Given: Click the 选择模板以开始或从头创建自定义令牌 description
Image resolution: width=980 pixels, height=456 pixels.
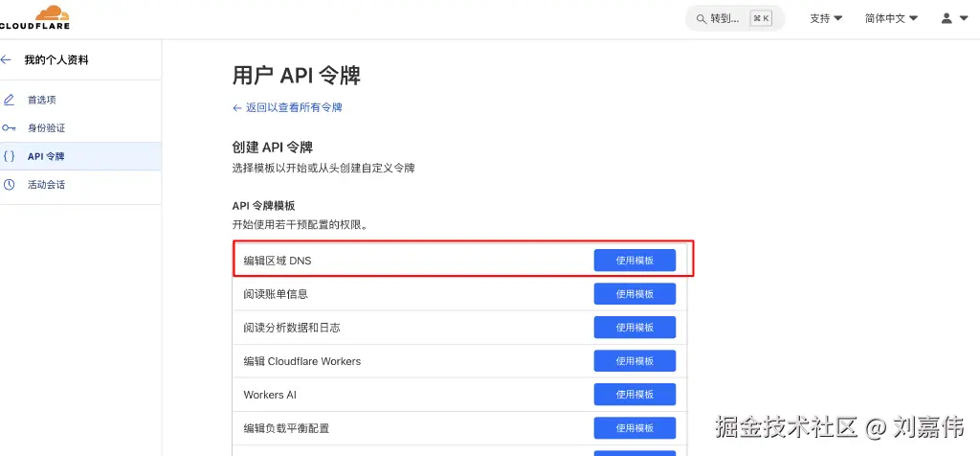Looking at the screenshot, I should [x=323, y=168].
